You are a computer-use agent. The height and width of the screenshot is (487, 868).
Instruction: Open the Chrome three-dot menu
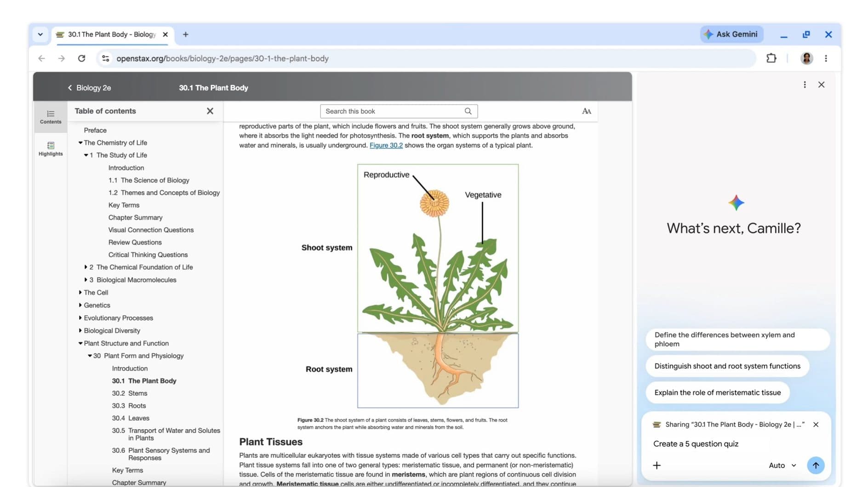click(x=826, y=58)
